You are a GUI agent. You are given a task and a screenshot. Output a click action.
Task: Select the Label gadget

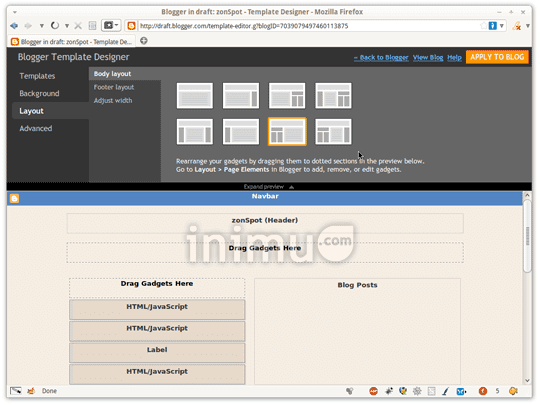(x=157, y=353)
